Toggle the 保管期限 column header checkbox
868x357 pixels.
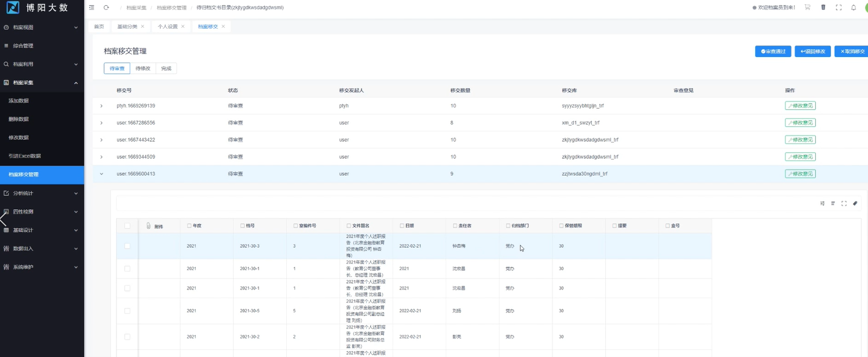pyautogui.click(x=561, y=226)
